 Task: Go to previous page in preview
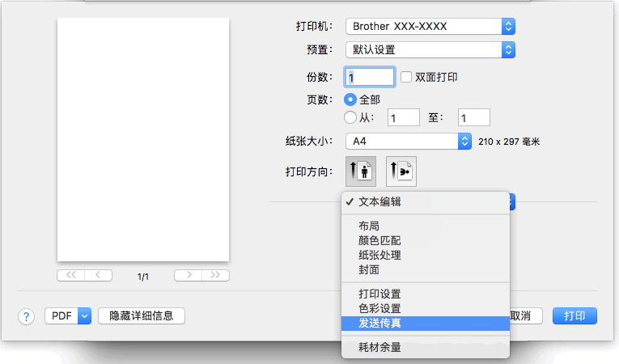coord(98,275)
